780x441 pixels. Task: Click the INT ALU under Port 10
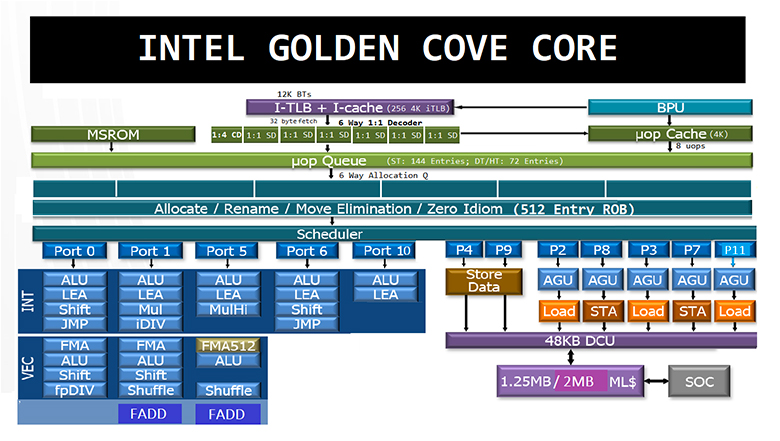point(386,280)
